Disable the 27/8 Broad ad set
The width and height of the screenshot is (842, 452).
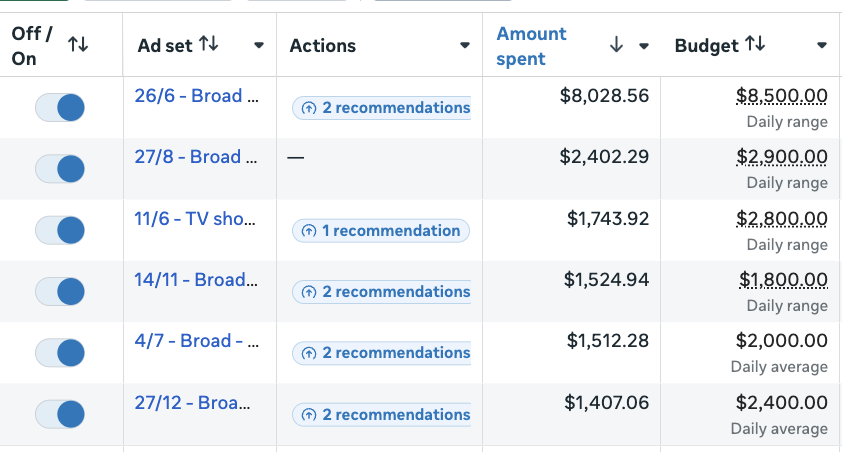click(60, 169)
